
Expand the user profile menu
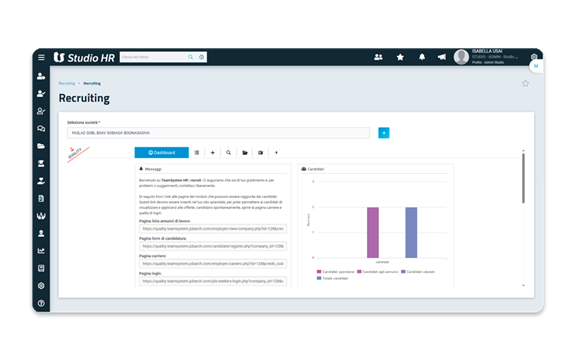[x=486, y=57]
